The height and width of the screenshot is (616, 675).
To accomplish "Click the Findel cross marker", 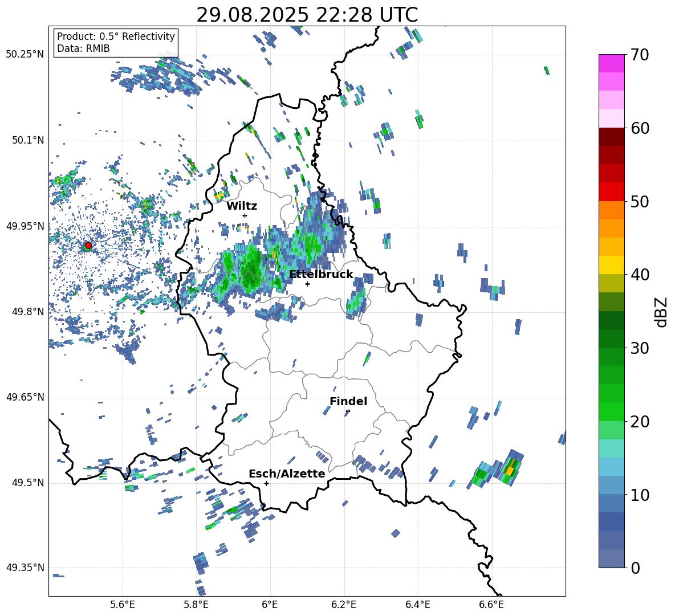I will point(348,411).
